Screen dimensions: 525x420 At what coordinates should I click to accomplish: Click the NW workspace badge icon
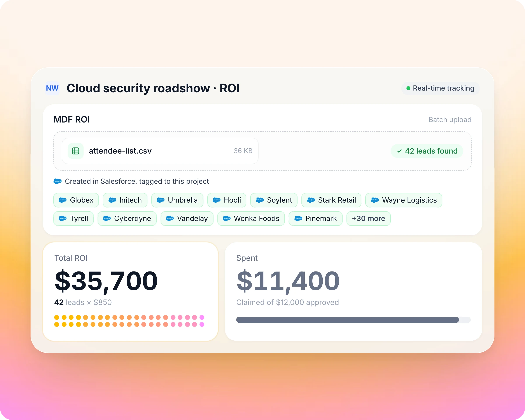(52, 88)
